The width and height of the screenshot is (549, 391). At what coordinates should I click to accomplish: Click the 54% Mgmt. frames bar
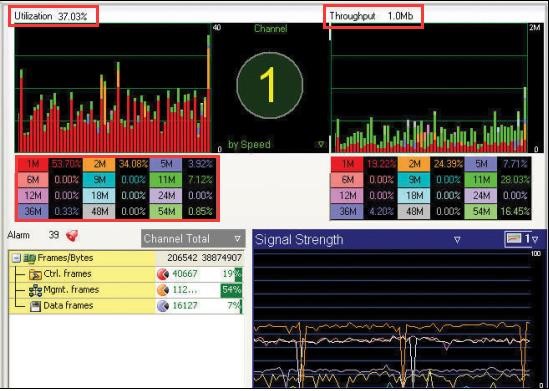(231, 290)
